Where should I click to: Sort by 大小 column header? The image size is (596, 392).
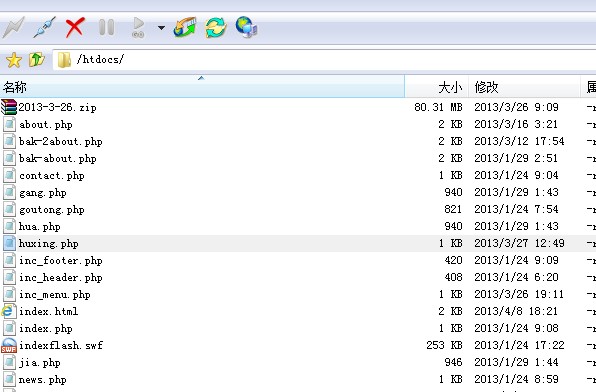click(x=436, y=87)
